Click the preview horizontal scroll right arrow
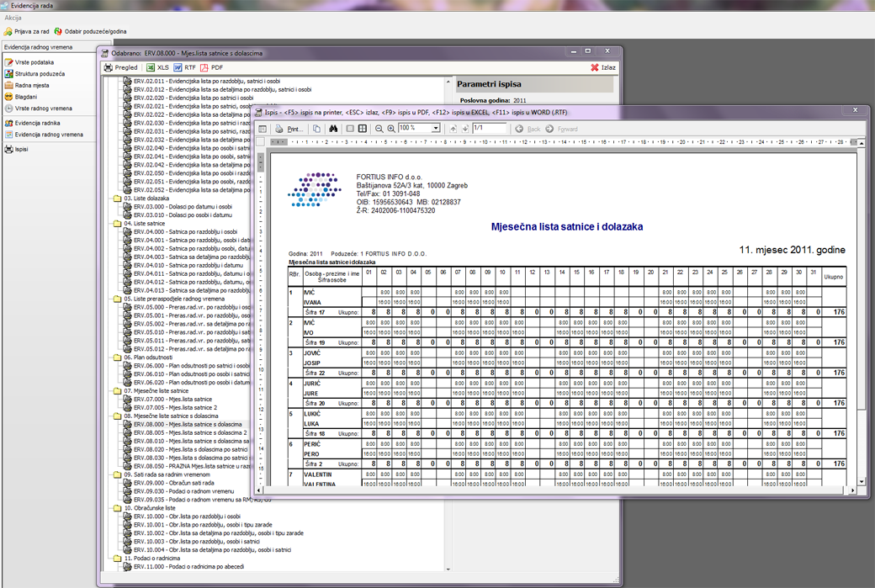 click(x=852, y=490)
